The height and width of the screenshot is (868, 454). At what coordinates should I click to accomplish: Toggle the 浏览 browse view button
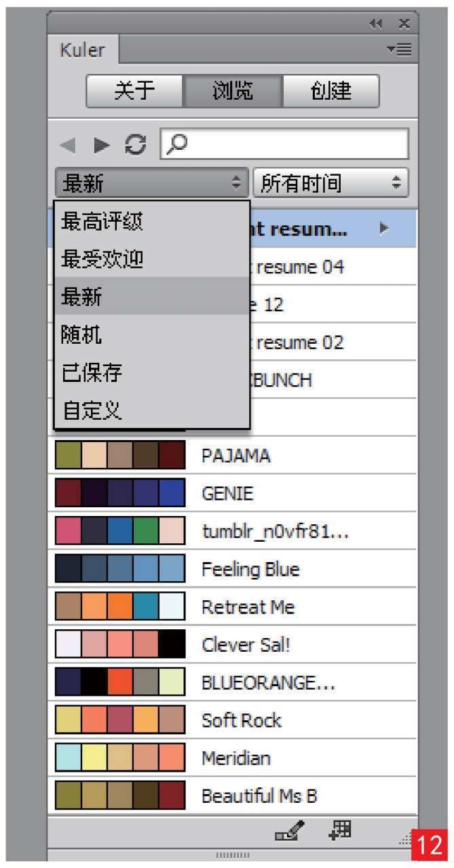233,91
